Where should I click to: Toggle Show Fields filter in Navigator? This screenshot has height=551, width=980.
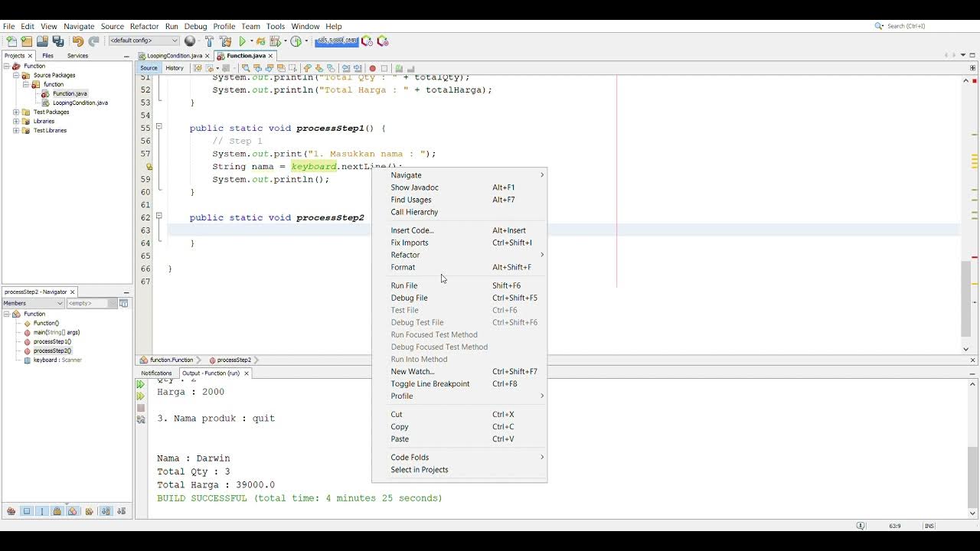click(27, 511)
